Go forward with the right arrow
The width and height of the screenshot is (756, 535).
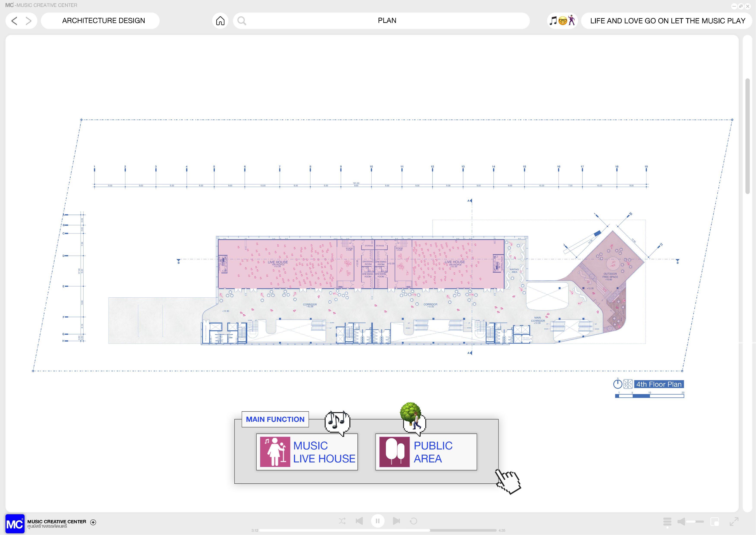pyautogui.click(x=29, y=21)
